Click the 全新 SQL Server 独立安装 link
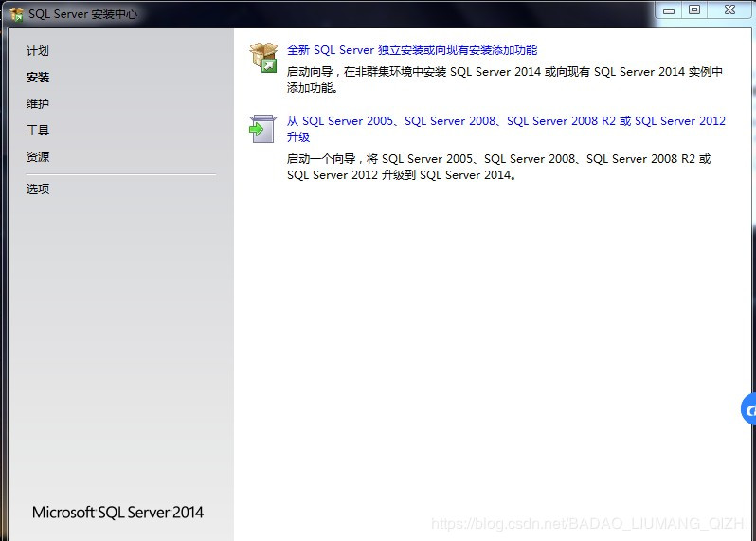 pyautogui.click(x=412, y=50)
